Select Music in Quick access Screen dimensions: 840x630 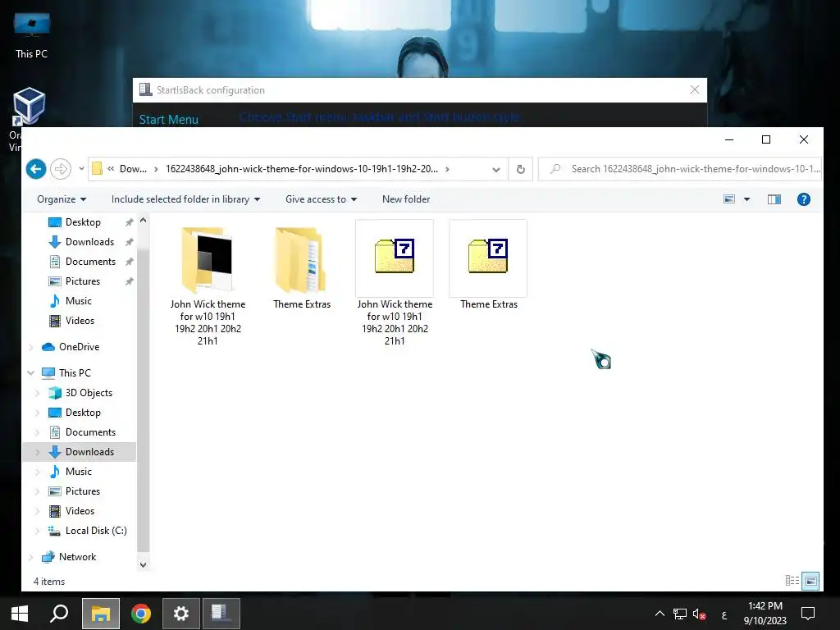point(78,301)
